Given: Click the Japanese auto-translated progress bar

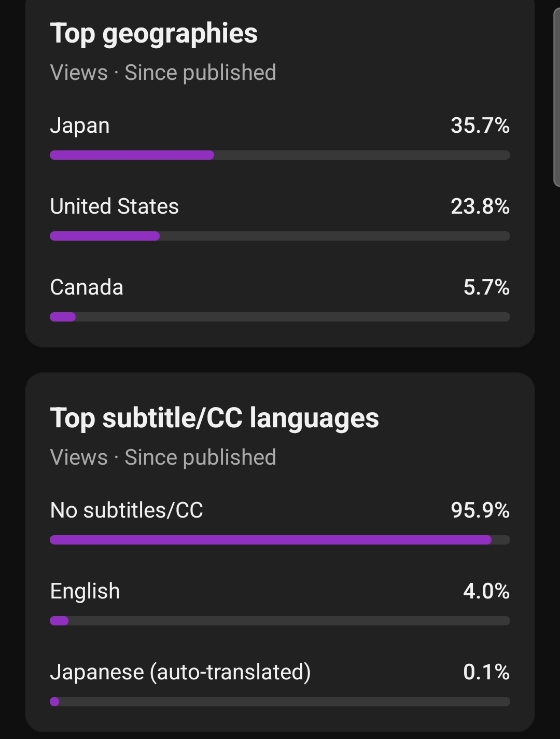Looking at the screenshot, I should (x=279, y=702).
